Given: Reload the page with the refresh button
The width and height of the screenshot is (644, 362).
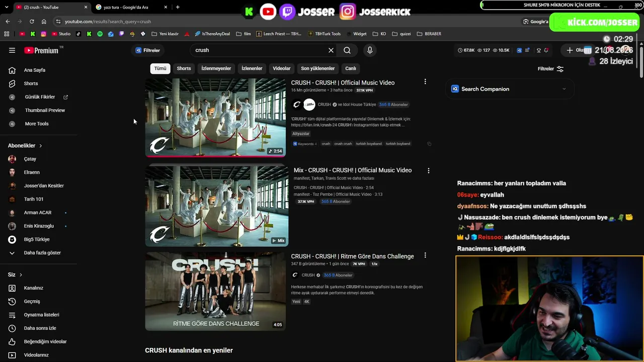Looking at the screenshot, I should pyautogui.click(x=32, y=22).
